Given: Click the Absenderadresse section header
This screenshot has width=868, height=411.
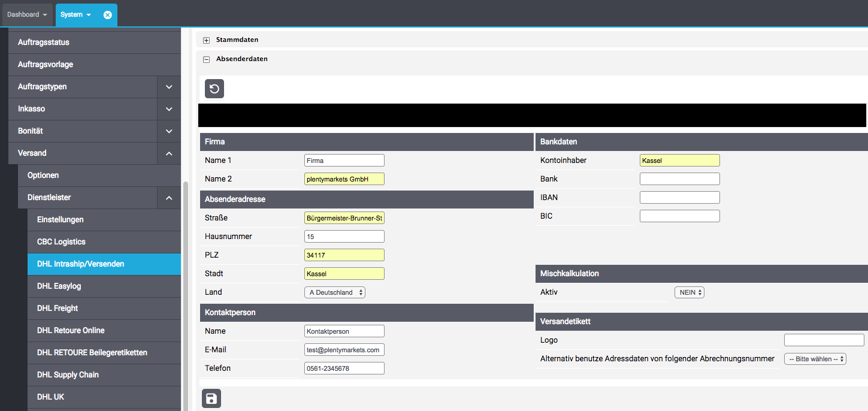Looking at the screenshot, I should [x=367, y=200].
